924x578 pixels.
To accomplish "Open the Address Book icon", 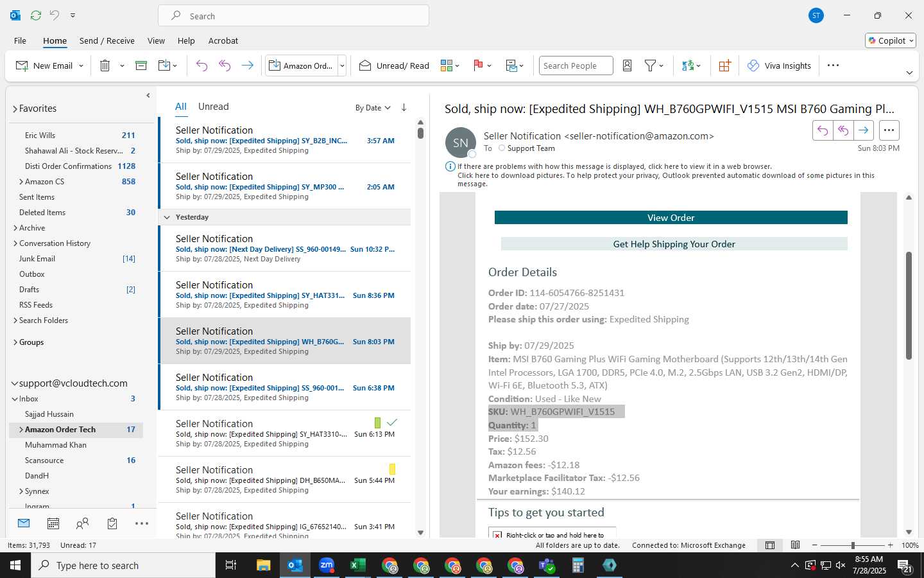I will click(x=628, y=66).
